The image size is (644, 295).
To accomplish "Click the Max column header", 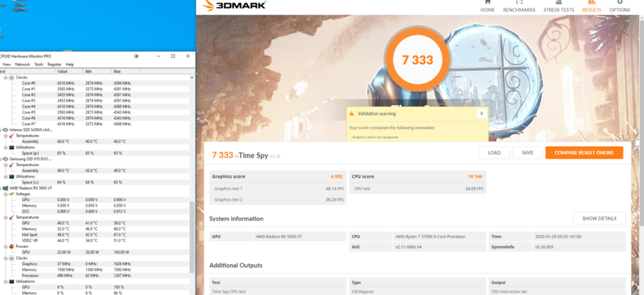I will tap(126, 71).
